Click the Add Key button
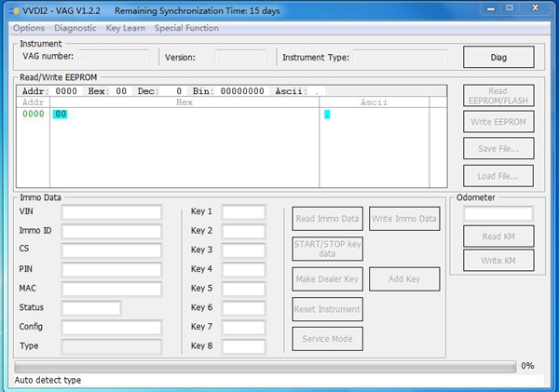Screen dimensions: 559x392 [404, 279]
